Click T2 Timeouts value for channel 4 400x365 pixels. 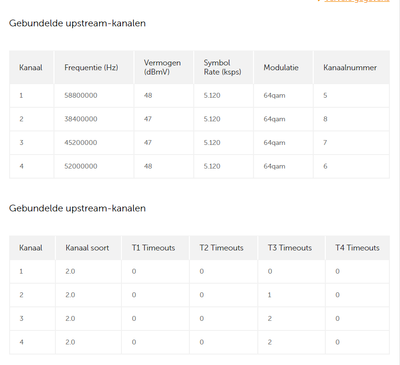[x=202, y=342]
